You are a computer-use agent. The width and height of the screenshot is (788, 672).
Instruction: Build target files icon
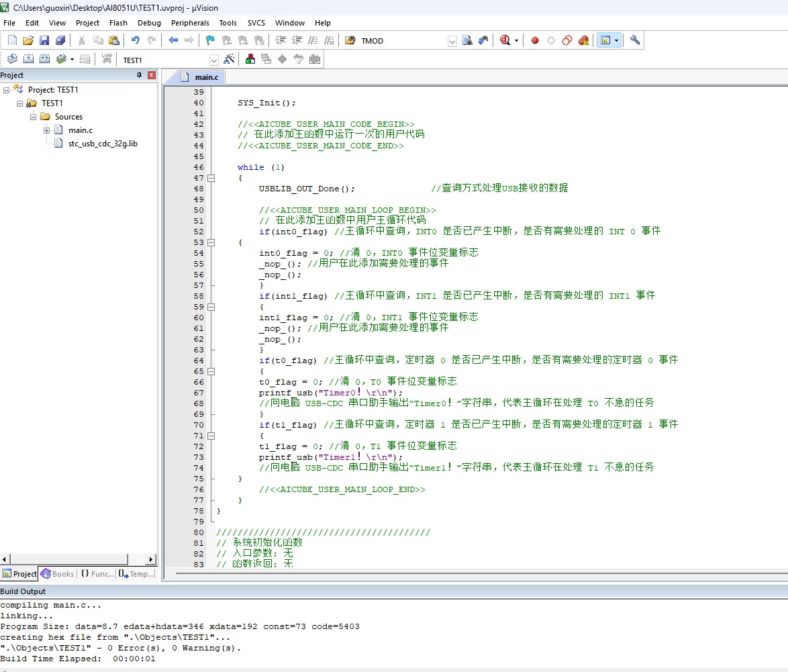[x=29, y=59]
